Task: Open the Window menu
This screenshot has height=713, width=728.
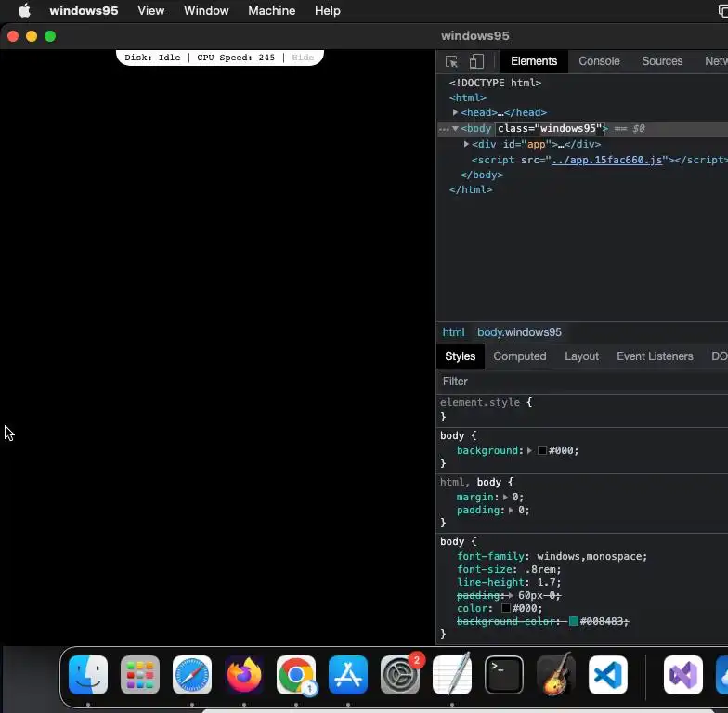Action: [x=206, y=11]
